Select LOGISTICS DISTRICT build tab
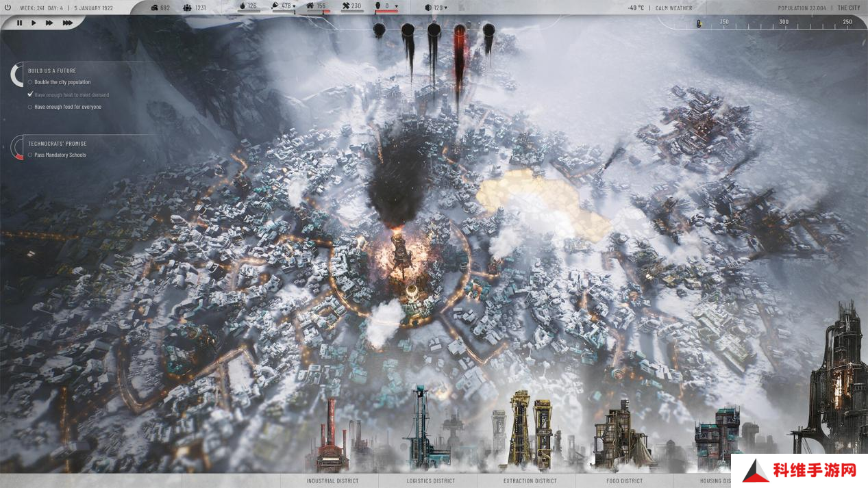 pos(430,481)
